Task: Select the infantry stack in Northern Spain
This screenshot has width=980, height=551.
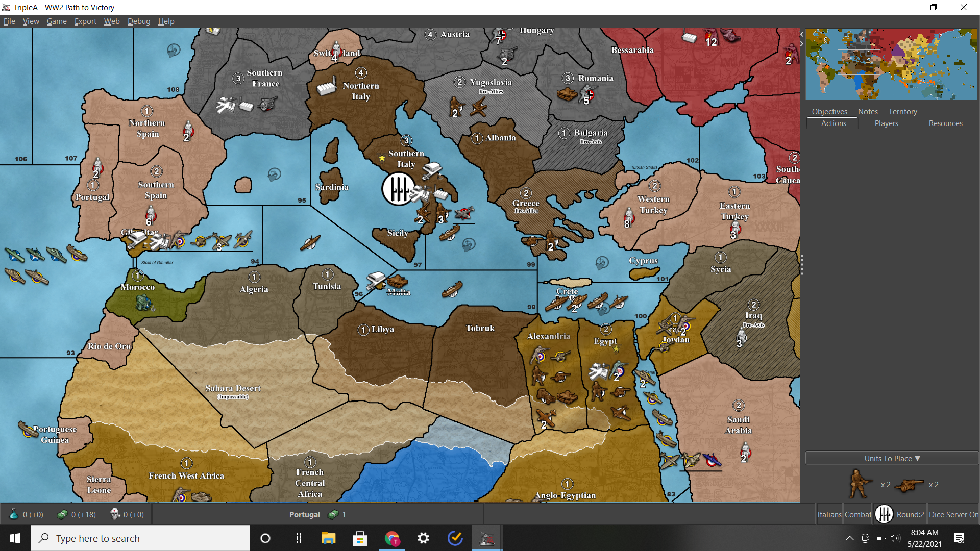Action: click(x=188, y=130)
